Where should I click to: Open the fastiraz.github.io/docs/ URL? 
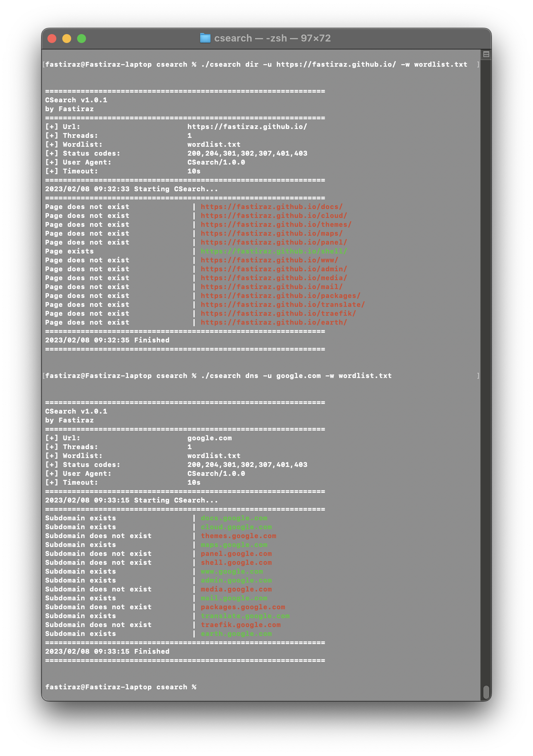[x=272, y=207]
